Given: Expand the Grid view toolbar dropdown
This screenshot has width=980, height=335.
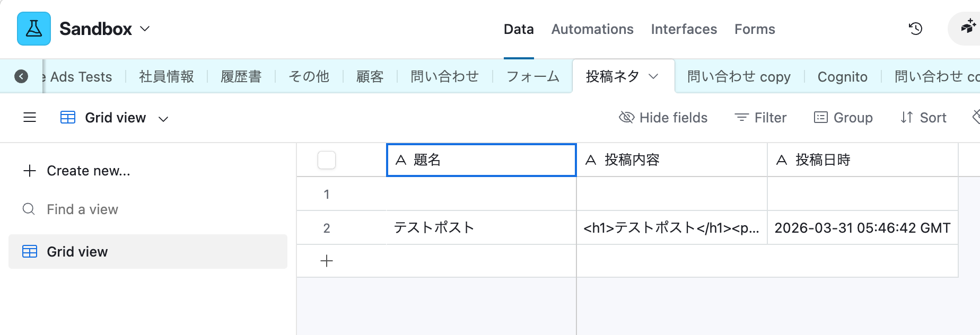Looking at the screenshot, I should (163, 119).
